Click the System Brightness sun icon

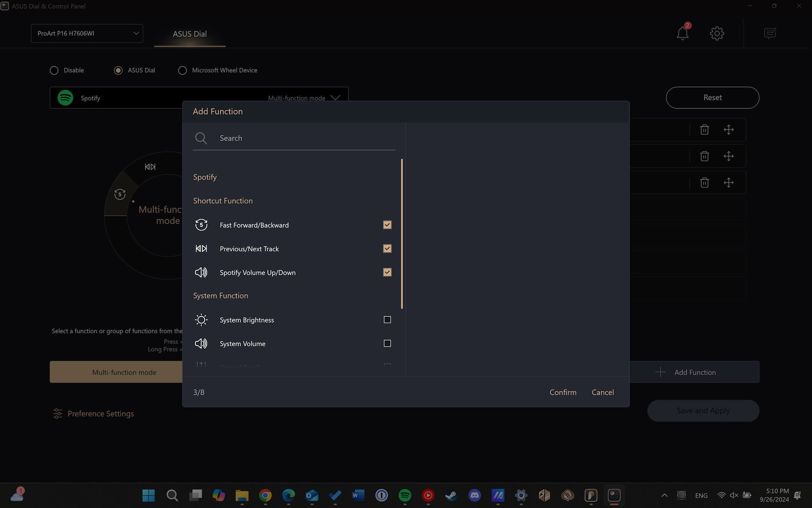coord(201,320)
